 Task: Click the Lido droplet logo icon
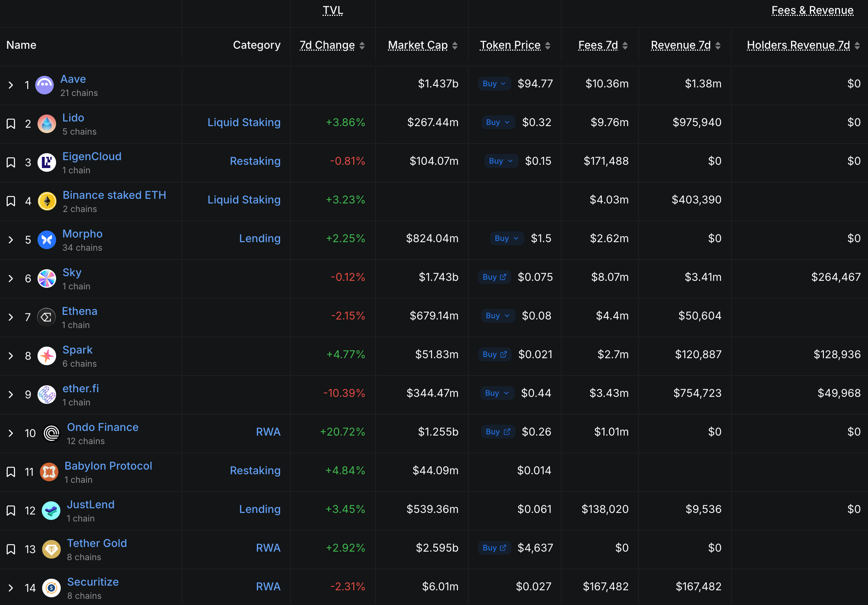pos(47,123)
